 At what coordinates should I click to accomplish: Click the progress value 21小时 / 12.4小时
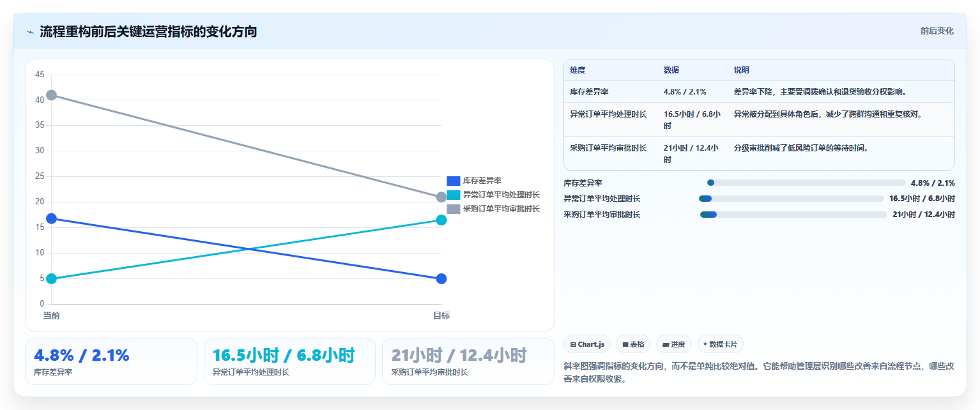click(924, 215)
